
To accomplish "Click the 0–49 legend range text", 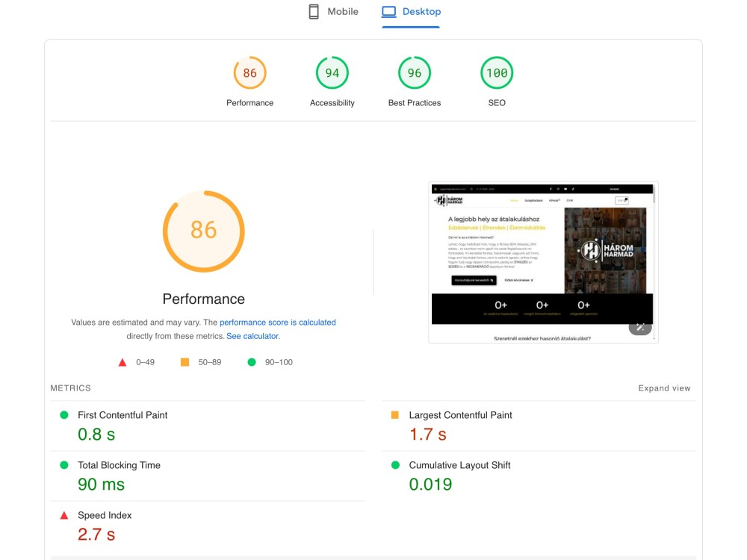I will point(146,362).
